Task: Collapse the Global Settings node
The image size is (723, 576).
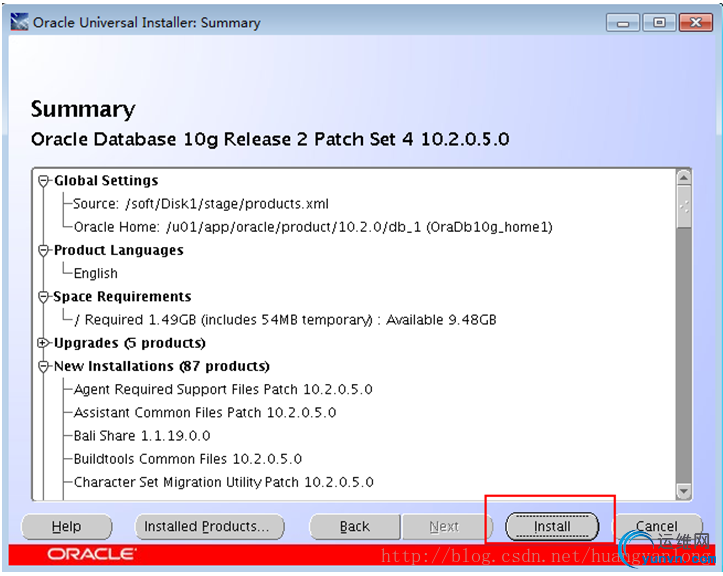Action: point(43,181)
